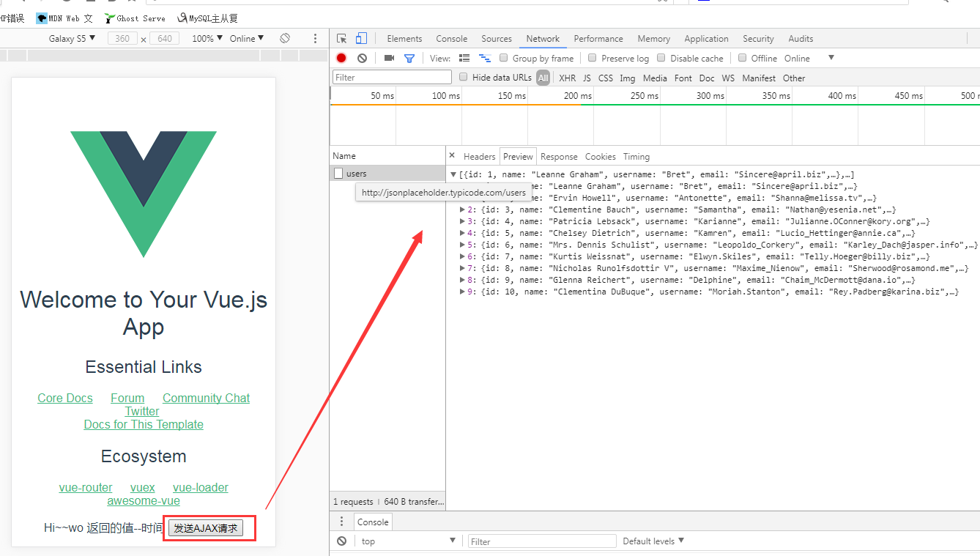Open the Timing tab of request
This screenshot has height=556, width=980.
pyautogui.click(x=636, y=156)
